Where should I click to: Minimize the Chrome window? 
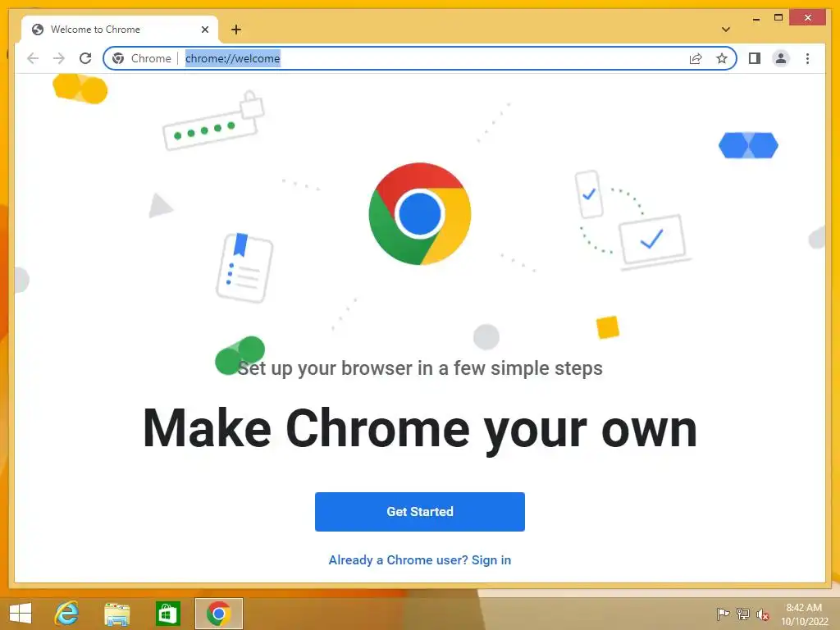(x=756, y=18)
